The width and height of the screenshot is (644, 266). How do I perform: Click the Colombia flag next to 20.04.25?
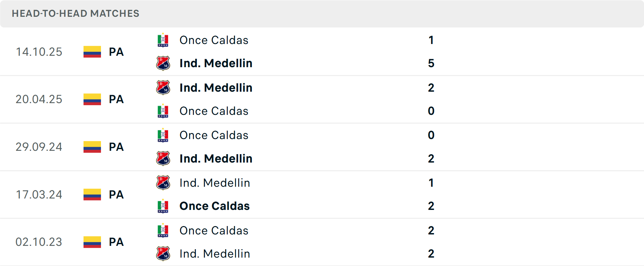[x=92, y=99]
